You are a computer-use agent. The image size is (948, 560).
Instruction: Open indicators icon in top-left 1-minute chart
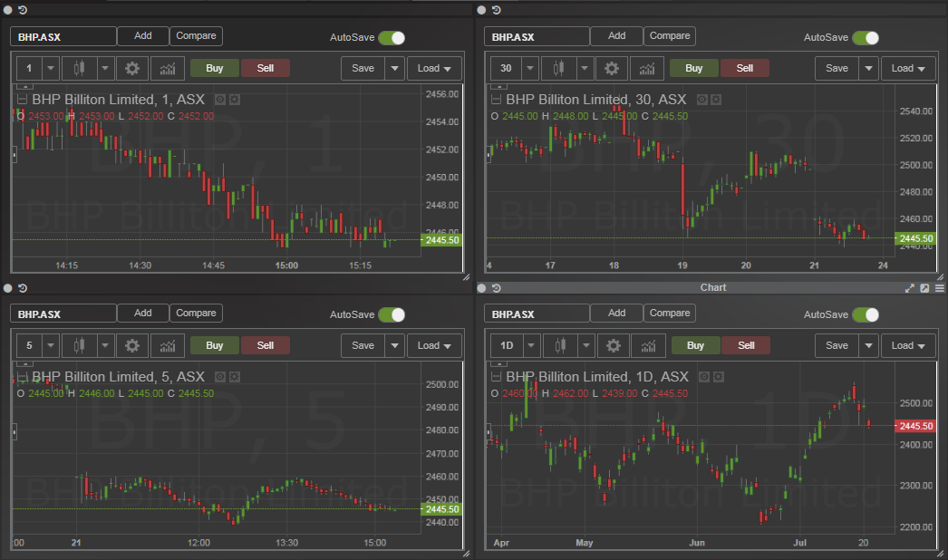[x=168, y=68]
